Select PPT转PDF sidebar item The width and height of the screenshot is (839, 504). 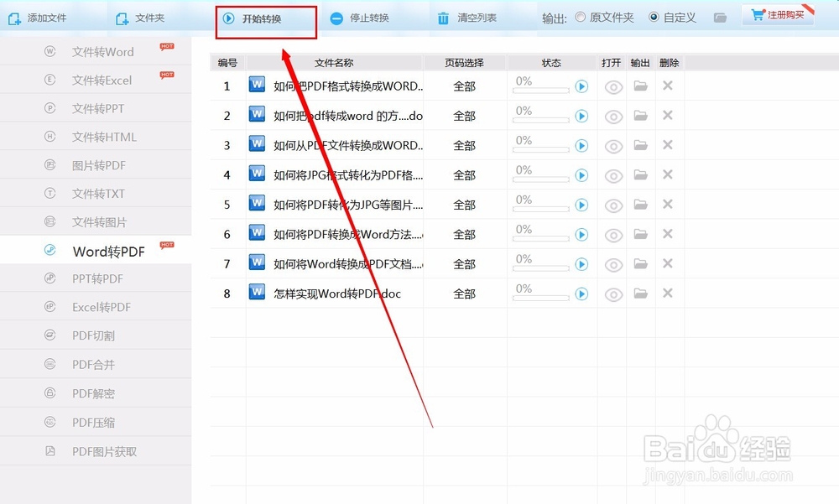[x=96, y=278]
